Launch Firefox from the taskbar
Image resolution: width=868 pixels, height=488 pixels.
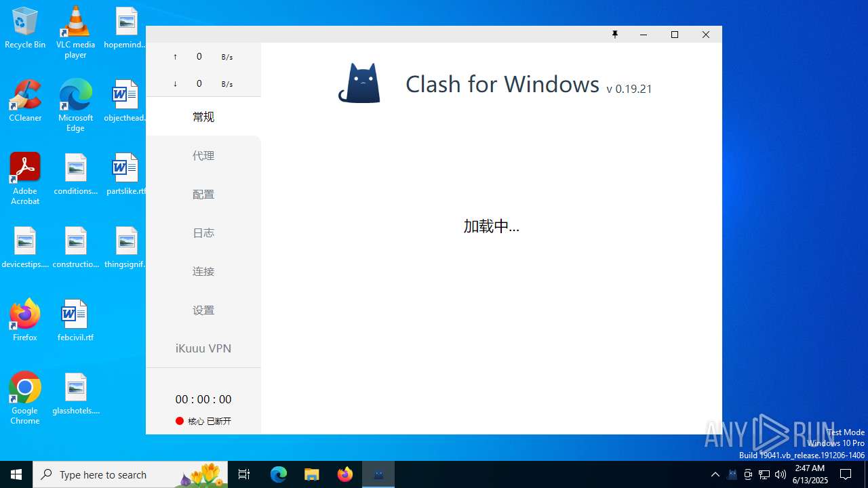pyautogui.click(x=345, y=474)
